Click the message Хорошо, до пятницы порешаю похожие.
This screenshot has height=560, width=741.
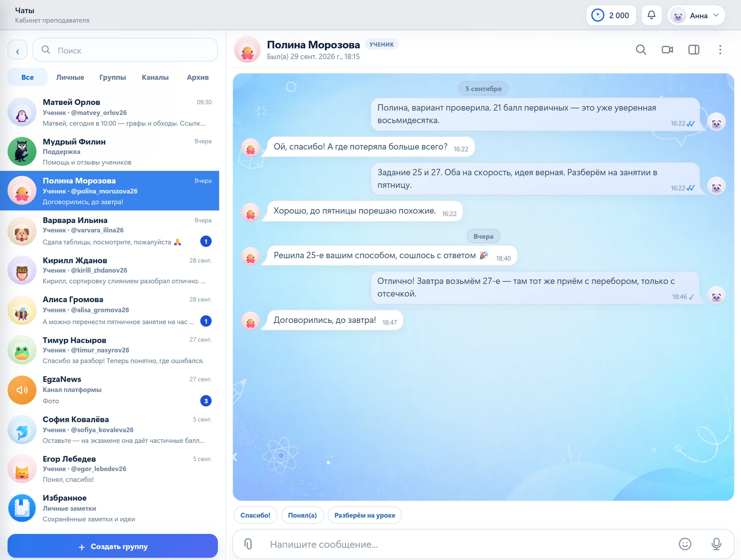click(362, 211)
